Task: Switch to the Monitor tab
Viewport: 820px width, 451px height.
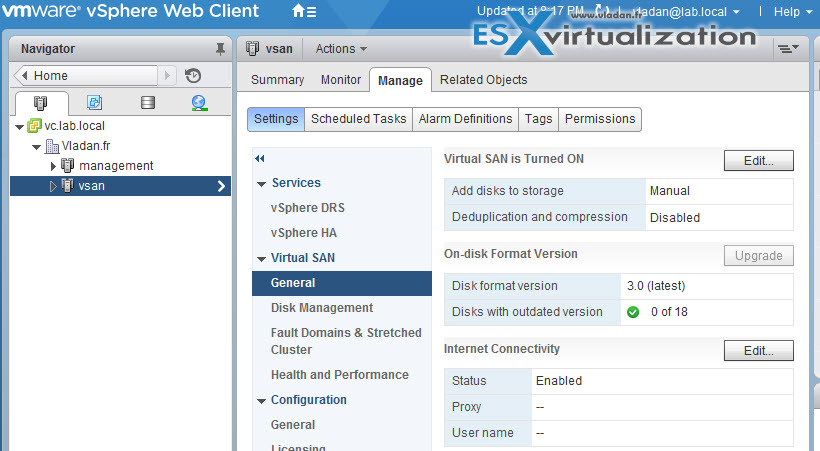Action: click(x=341, y=80)
